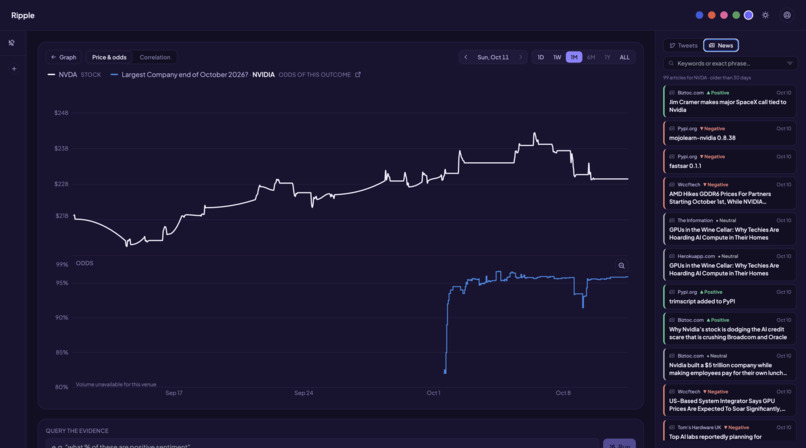Select the 1M time range
Viewport: 806px width, 448px height.
click(x=574, y=57)
